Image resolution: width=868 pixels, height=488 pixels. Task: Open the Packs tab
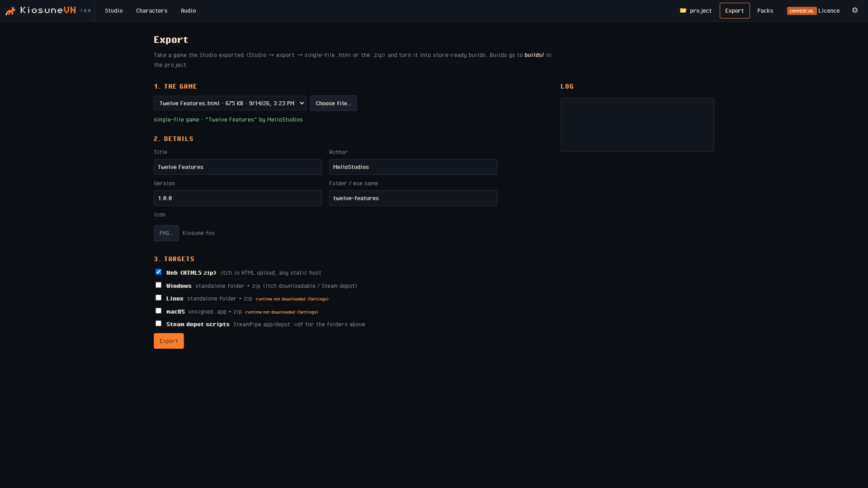(765, 10)
